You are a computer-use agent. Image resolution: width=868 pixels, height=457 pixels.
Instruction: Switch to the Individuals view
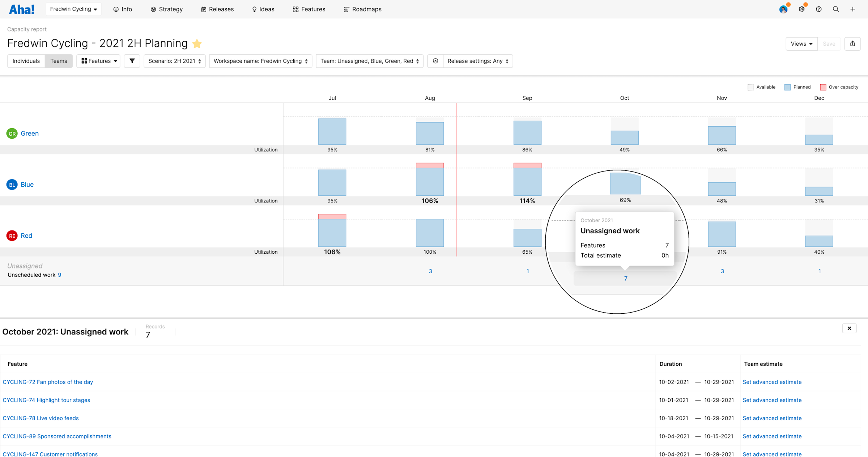click(26, 61)
